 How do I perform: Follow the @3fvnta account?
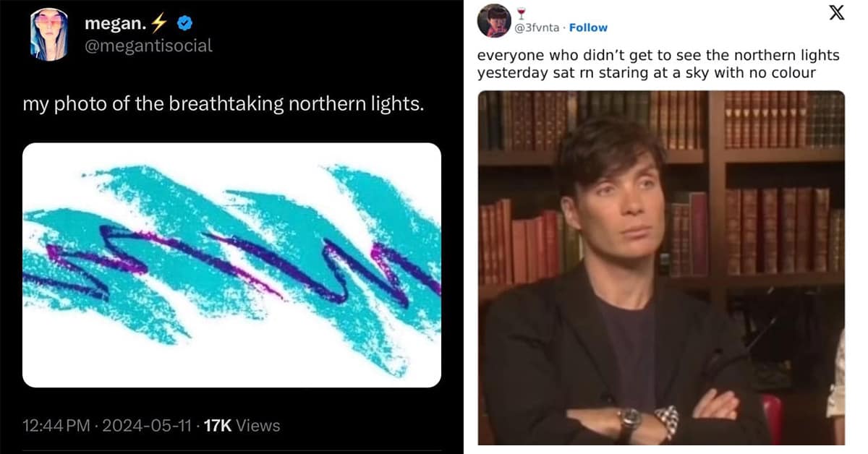point(588,27)
